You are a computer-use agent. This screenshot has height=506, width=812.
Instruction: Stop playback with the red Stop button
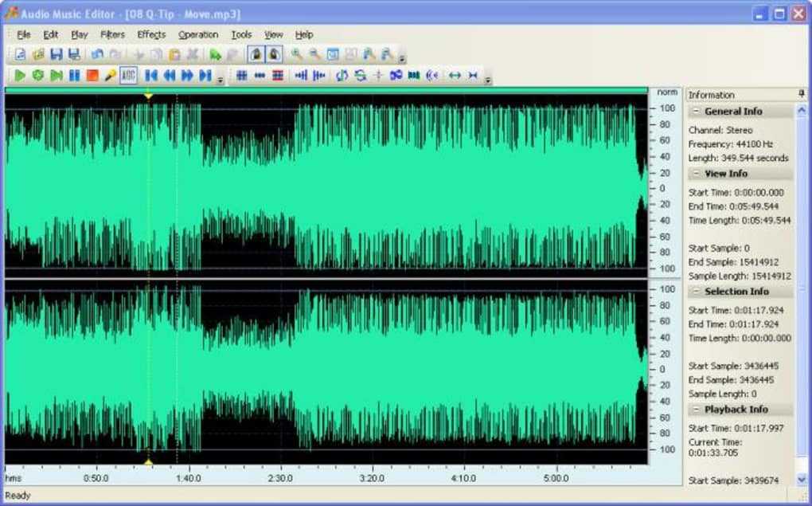(x=92, y=76)
